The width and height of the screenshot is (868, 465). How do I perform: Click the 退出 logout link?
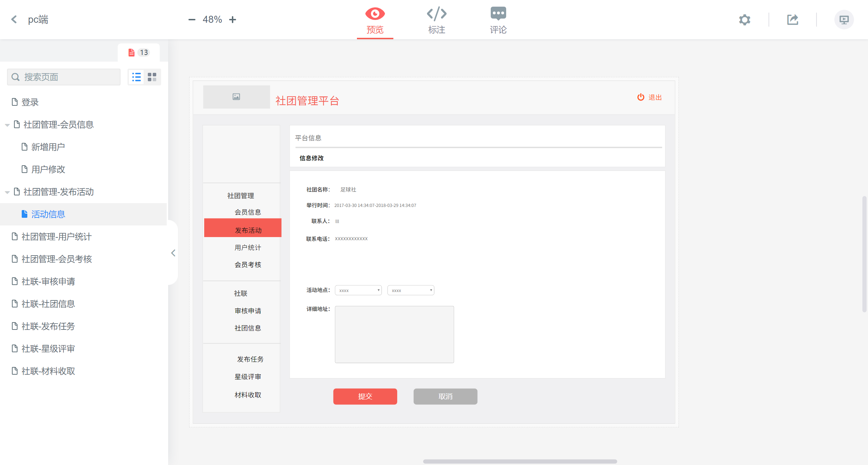tap(655, 97)
